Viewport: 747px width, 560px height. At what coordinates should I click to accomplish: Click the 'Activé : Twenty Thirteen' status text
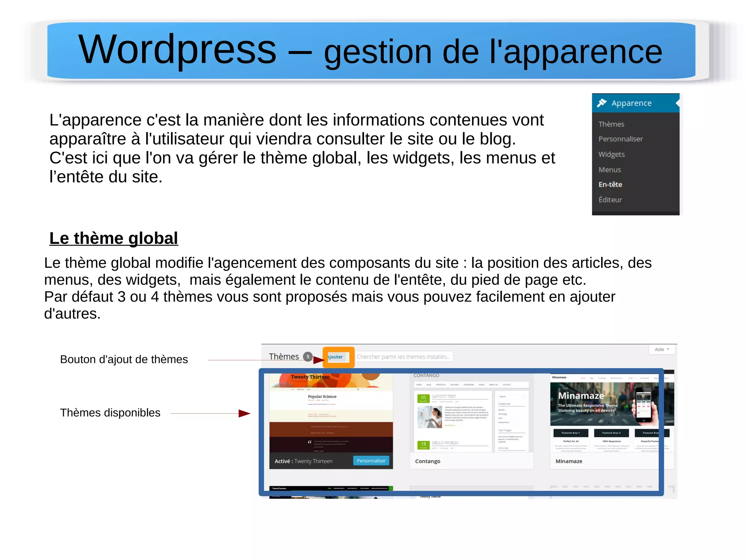(x=303, y=461)
